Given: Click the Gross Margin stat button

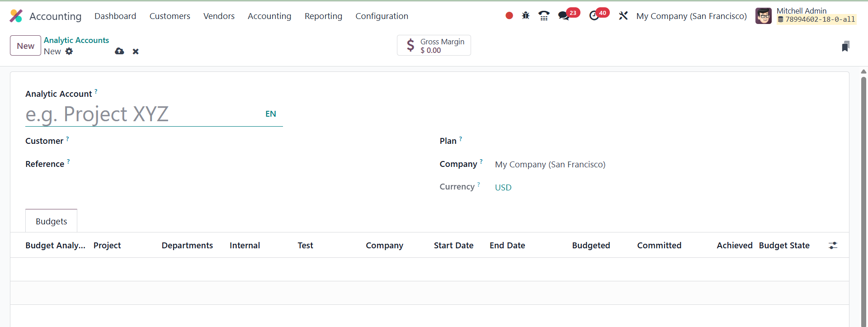Looking at the screenshot, I should 434,46.
